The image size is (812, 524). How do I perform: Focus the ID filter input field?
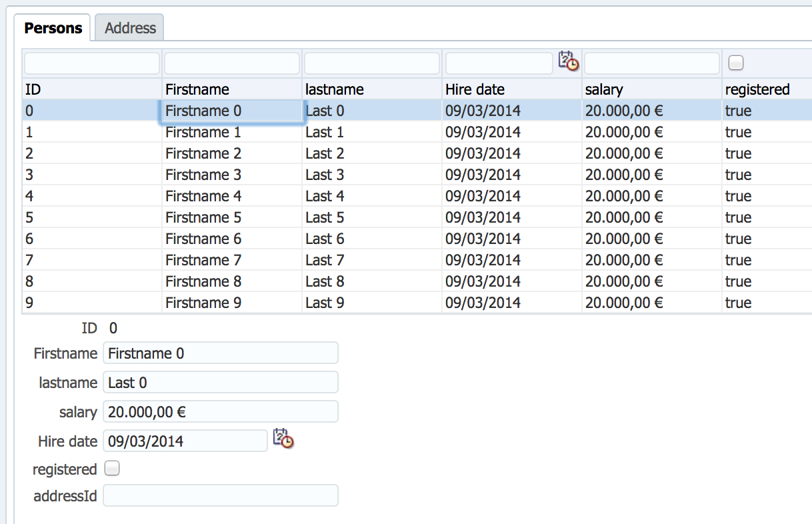(x=92, y=63)
